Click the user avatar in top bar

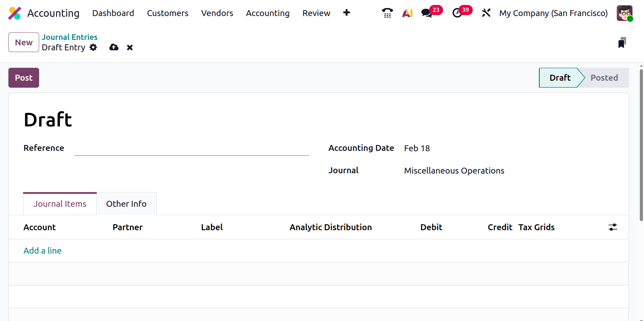[624, 13]
